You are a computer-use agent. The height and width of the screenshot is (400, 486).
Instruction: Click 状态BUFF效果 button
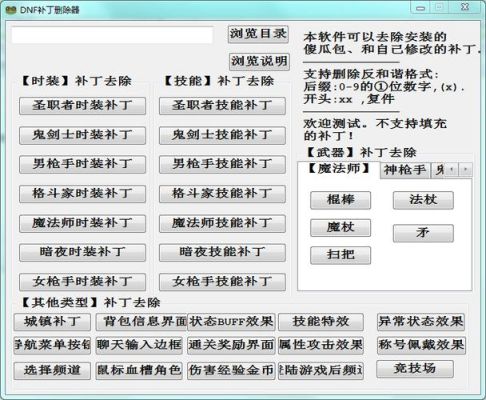coord(231,322)
